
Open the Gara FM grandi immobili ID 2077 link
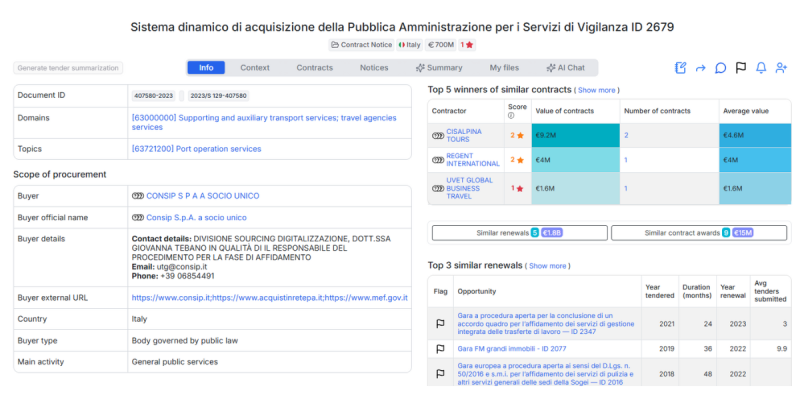[x=512, y=349]
